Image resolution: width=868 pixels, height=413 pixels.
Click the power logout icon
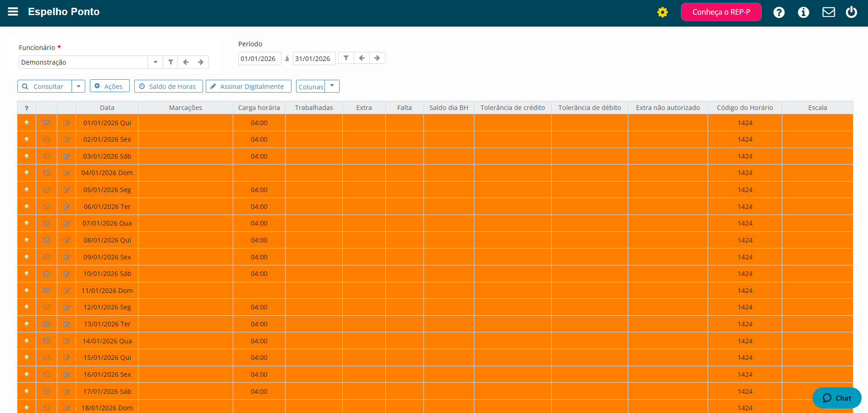click(x=852, y=12)
